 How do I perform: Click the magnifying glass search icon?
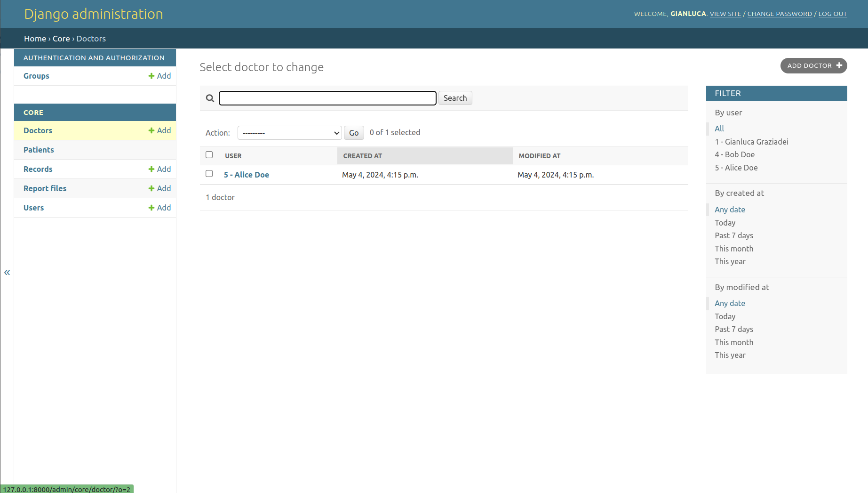point(210,98)
